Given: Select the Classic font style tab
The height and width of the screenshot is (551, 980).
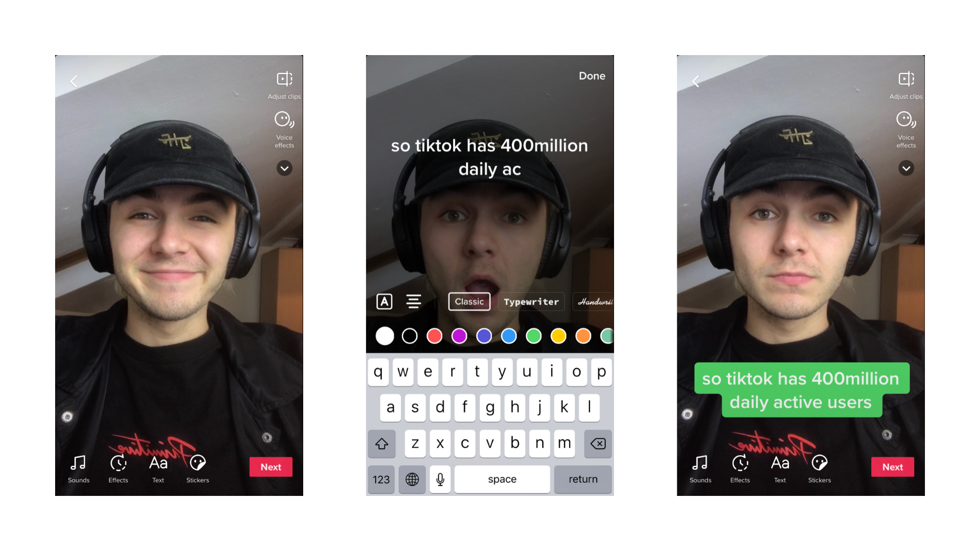Looking at the screenshot, I should pos(469,302).
